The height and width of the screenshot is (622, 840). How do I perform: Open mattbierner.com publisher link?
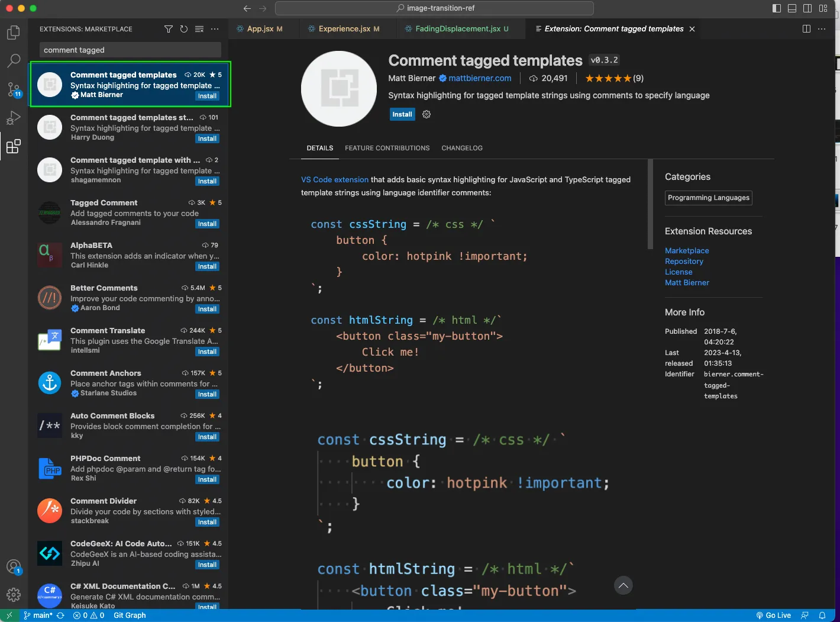(480, 78)
